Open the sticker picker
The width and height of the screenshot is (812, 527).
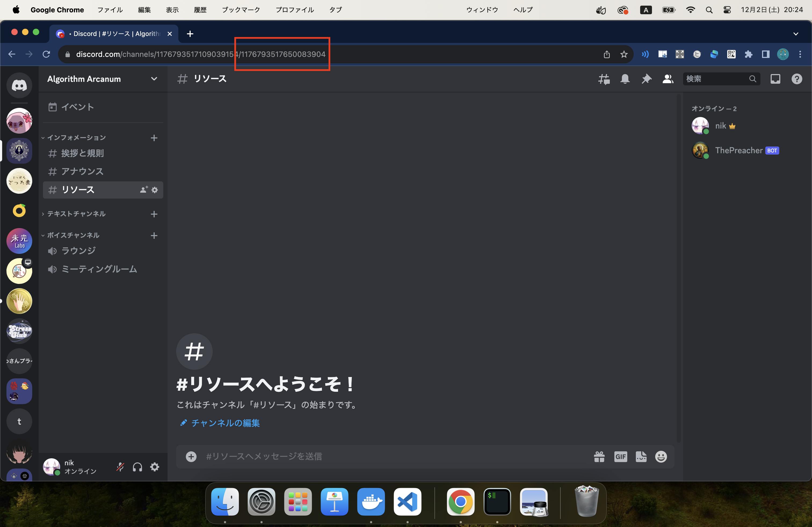pos(641,457)
